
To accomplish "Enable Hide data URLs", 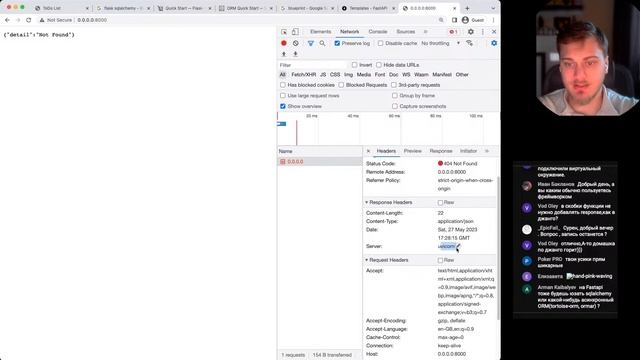I will click(379, 65).
